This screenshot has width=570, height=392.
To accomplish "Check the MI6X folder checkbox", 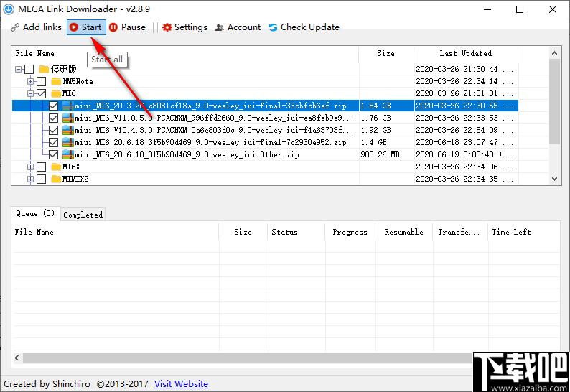I will tap(42, 167).
